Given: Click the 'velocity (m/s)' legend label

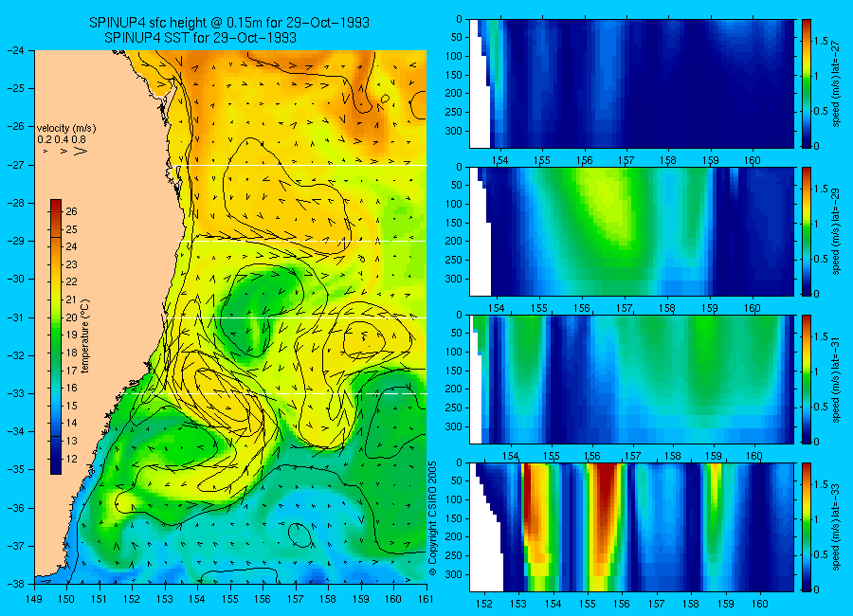Looking at the screenshot, I should pos(66,129).
